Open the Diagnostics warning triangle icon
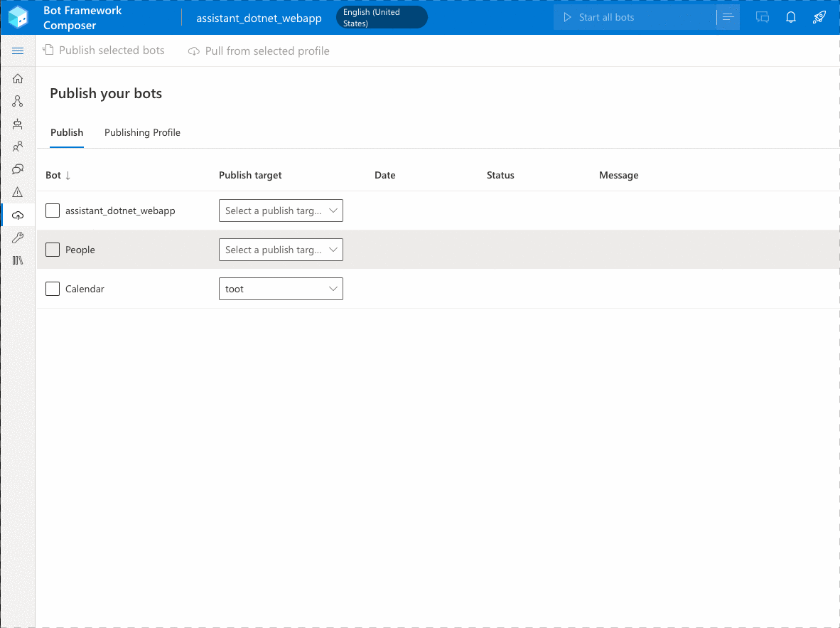The height and width of the screenshot is (628, 840). click(x=18, y=192)
